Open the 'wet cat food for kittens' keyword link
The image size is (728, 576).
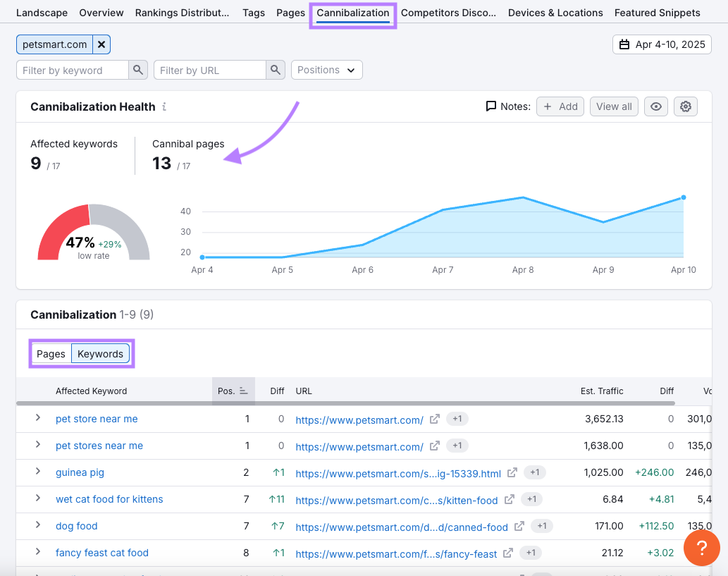(109, 499)
